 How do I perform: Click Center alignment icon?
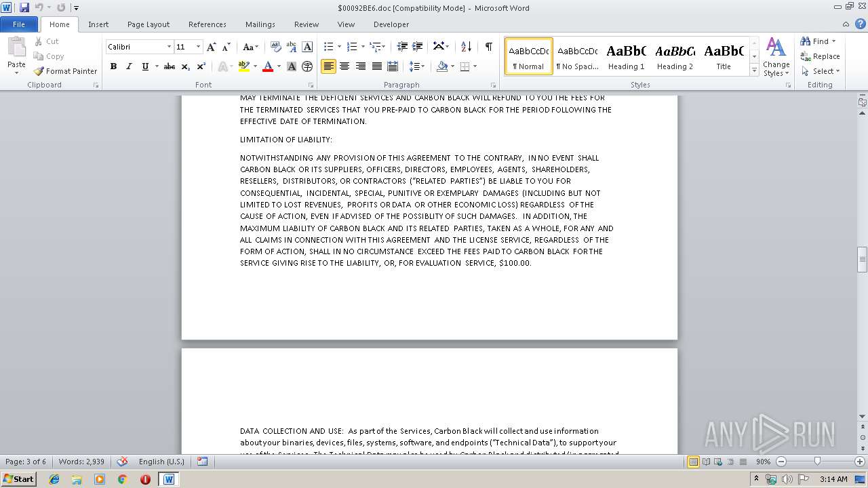(344, 66)
